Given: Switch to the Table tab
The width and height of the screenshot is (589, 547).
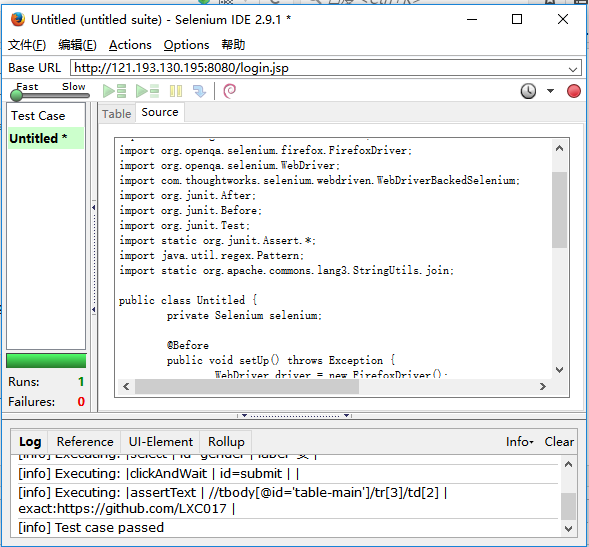Looking at the screenshot, I should click(116, 113).
